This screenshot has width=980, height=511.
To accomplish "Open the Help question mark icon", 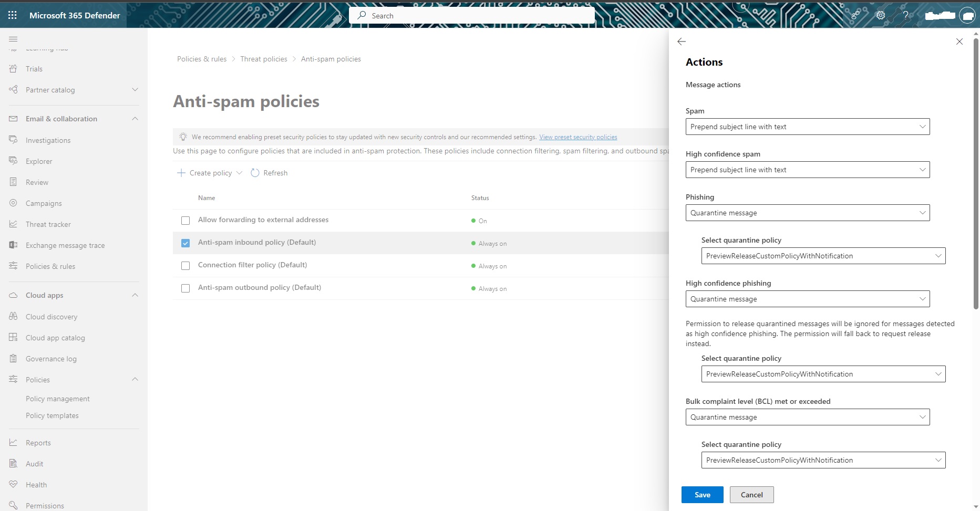I will coord(905,15).
